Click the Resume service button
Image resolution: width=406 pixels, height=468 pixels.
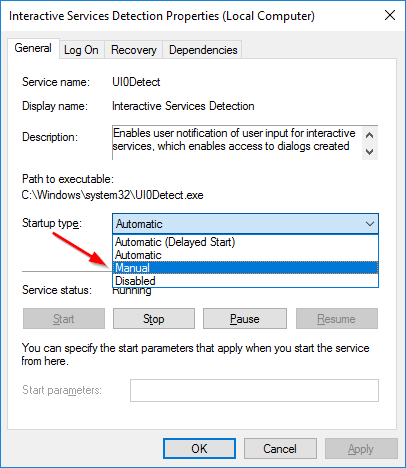click(337, 319)
